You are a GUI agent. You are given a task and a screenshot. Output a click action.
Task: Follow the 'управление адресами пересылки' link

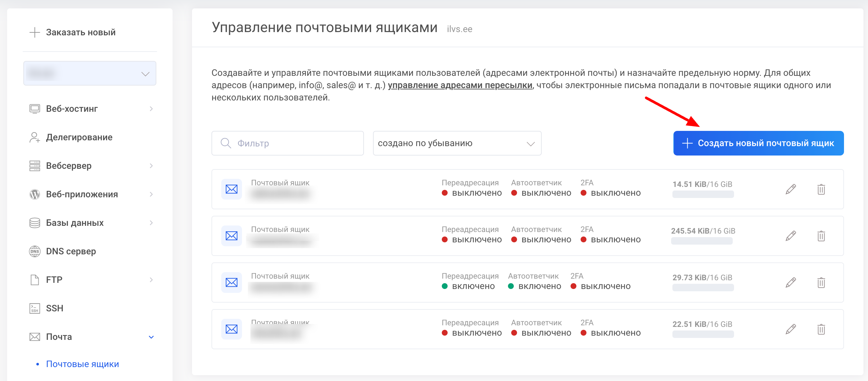(460, 85)
